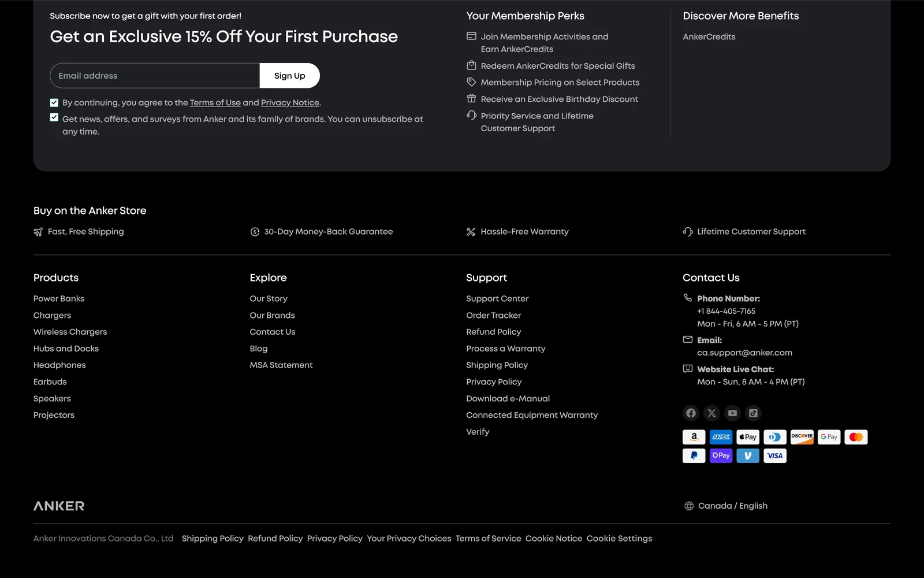Image resolution: width=924 pixels, height=578 pixels.
Task: Click the headset icon for Lifetime Customer Support
Action: click(688, 232)
